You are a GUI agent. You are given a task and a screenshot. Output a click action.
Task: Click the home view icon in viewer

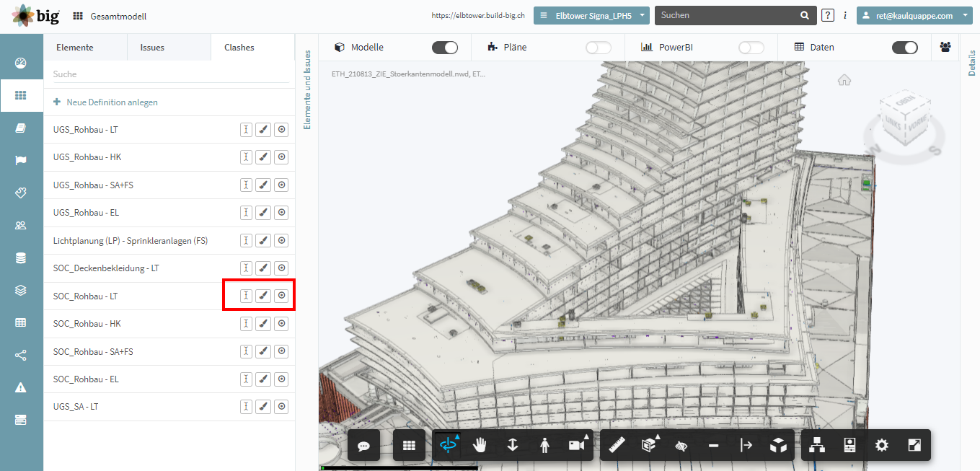[x=844, y=80]
